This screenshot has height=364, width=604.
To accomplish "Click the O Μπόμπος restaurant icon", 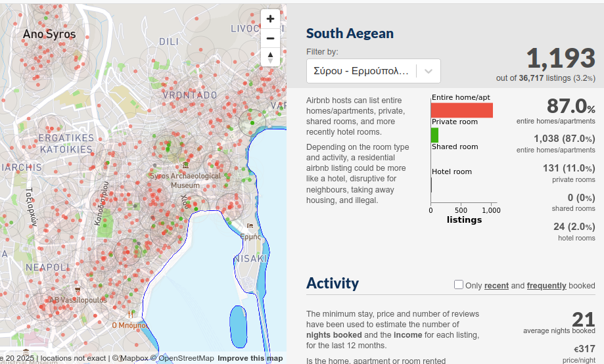I will point(131,314).
